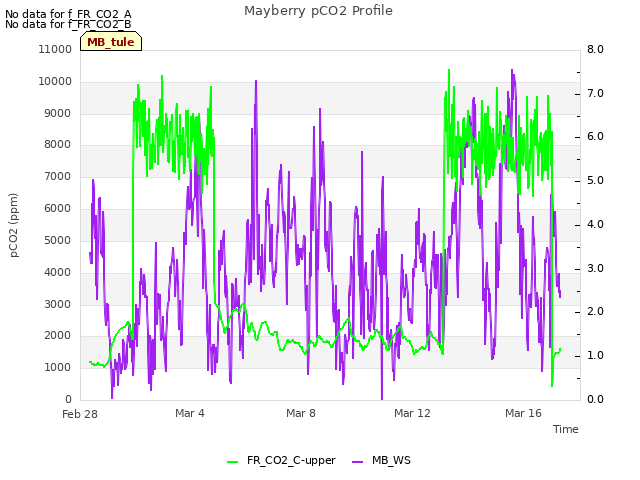Click the Mar 8 x-axis tick label
This screenshot has height=480, width=640.
(301, 413)
